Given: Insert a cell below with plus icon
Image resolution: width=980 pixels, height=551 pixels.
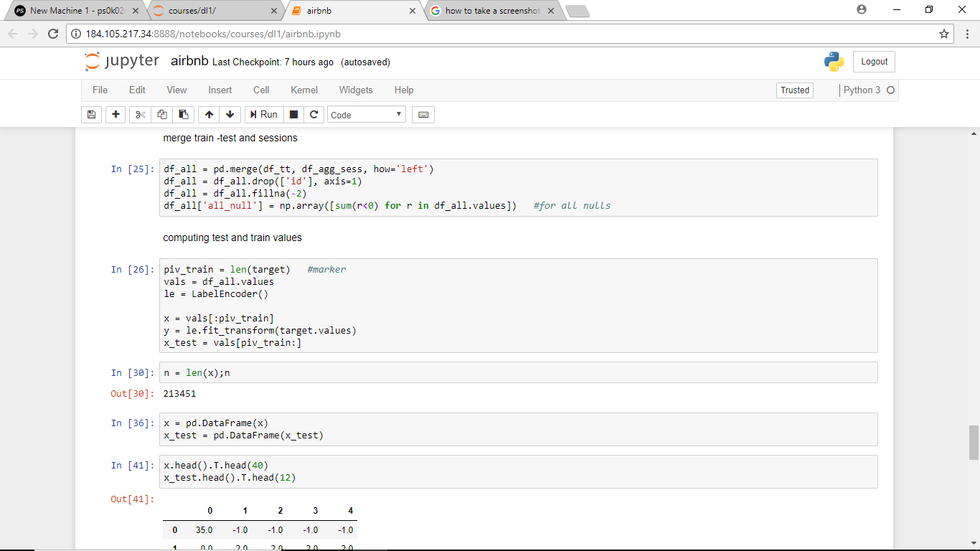Looking at the screenshot, I should [116, 115].
